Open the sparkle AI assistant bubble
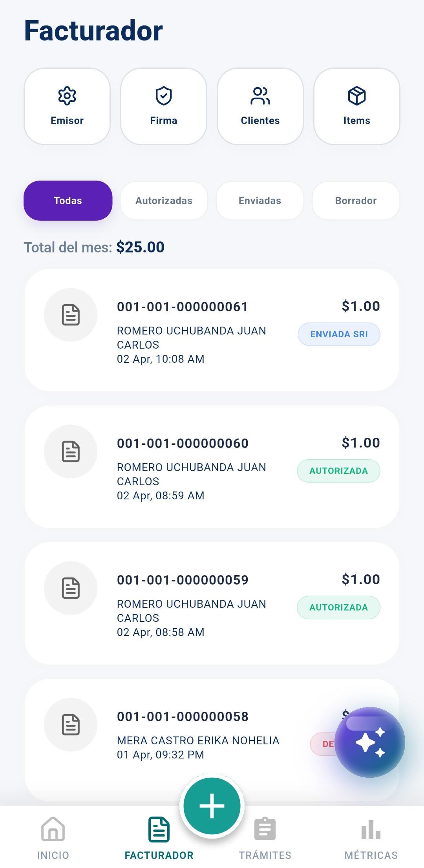The image size is (424, 868). tap(369, 742)
